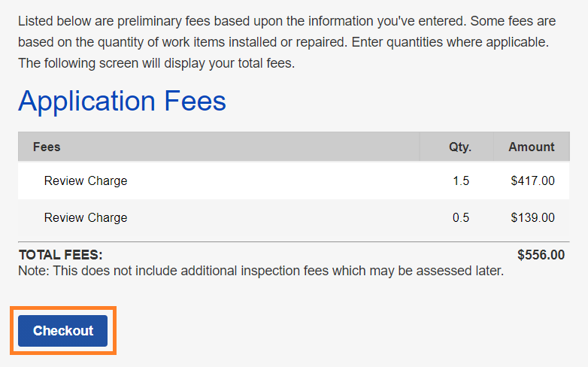Select the Qty. column header
The height and width of the screenshot is (367, 588).
(x=460, y=147)
